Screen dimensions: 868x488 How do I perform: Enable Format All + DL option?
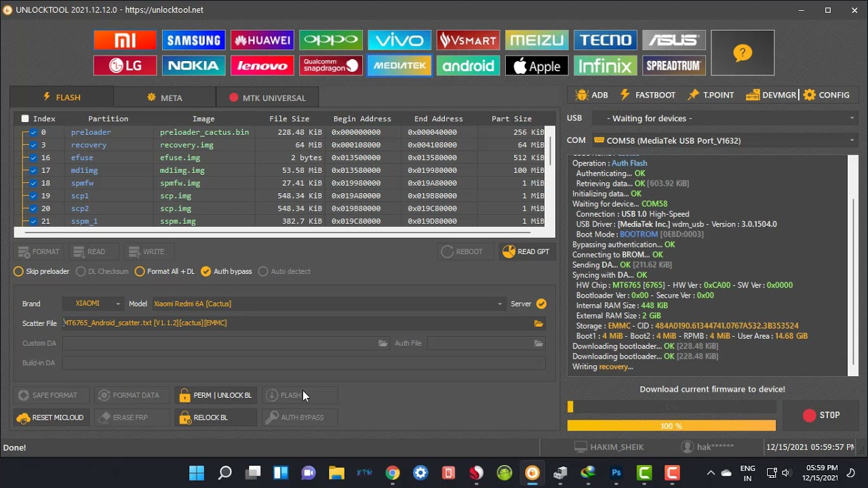point(165,272)
